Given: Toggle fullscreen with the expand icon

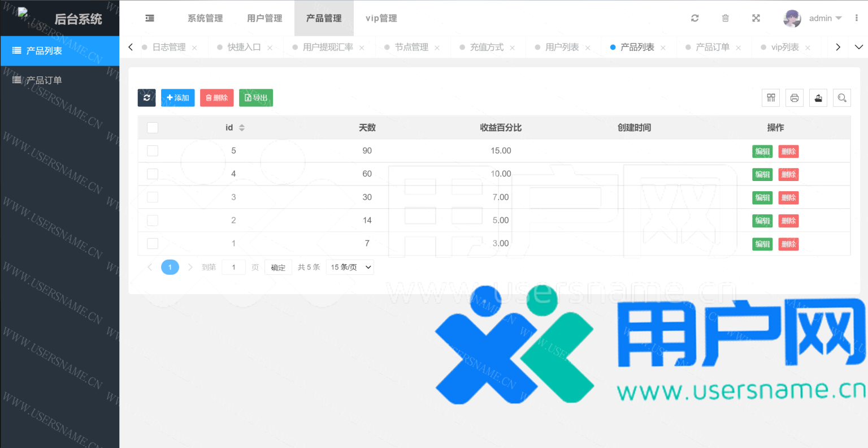Looking at the screenshot, I should coord(756,18).
